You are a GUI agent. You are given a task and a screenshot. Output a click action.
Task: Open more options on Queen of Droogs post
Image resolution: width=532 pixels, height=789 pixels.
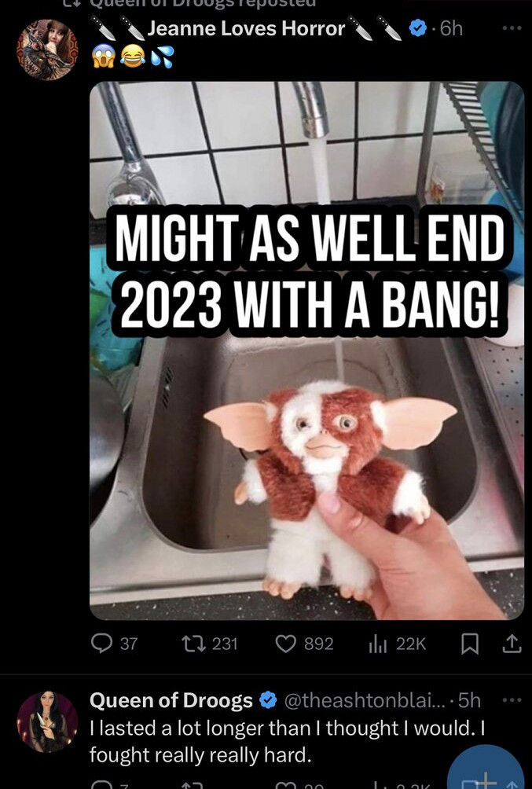click(x=512, y=700)
